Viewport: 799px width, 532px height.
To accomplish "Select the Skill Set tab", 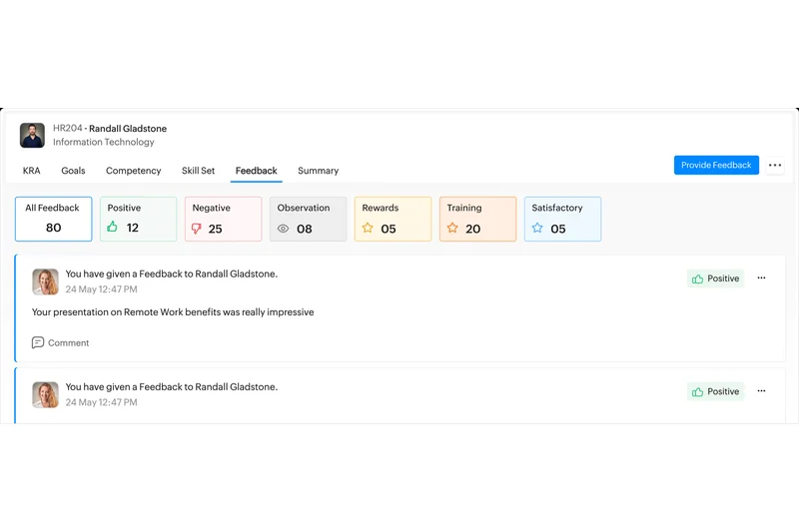I will [198, 171].
